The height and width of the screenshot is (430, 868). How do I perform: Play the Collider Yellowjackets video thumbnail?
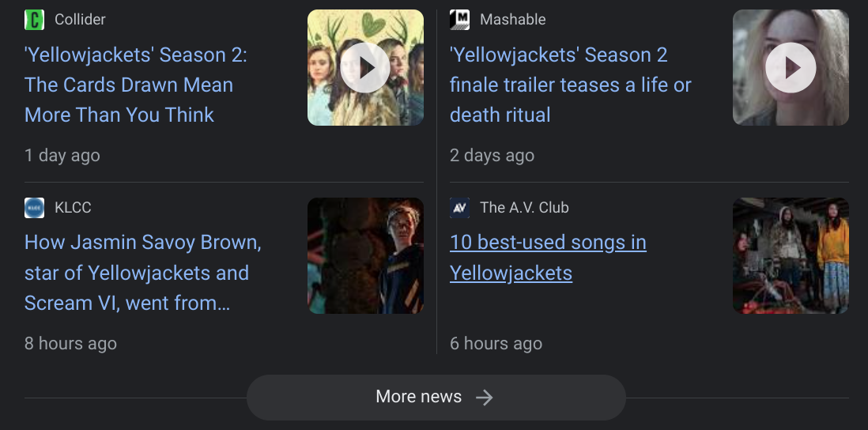point(364,68)
